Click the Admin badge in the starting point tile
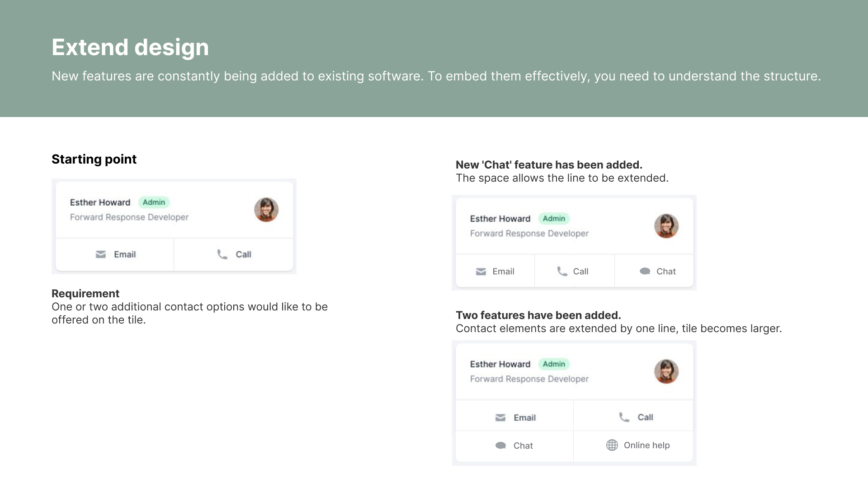The width and height of the screenshot is (868, 488). [154, 202]
